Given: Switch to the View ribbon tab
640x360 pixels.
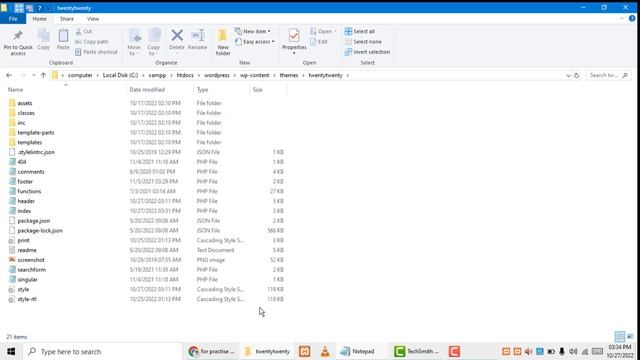Looking at the screenshot, I should pyautogui.click(x=93, y=19).
